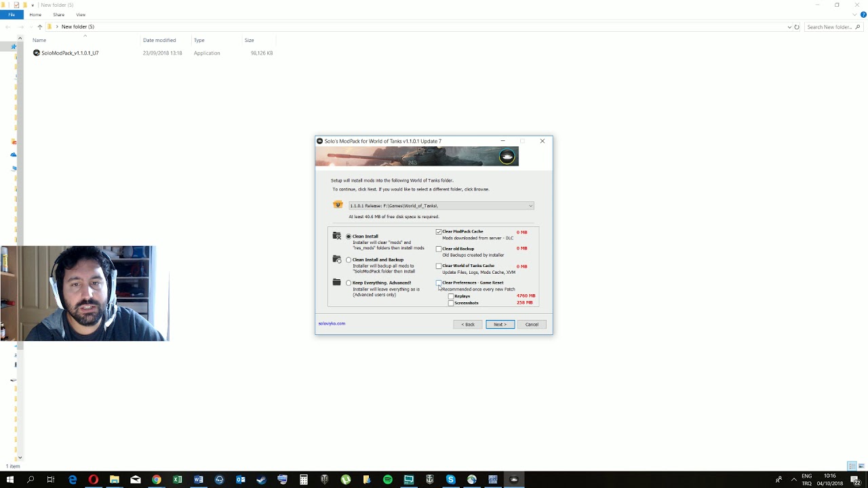Expand the Explorer ribbon chevron
The image size is (868, 488).
[854, 15]
